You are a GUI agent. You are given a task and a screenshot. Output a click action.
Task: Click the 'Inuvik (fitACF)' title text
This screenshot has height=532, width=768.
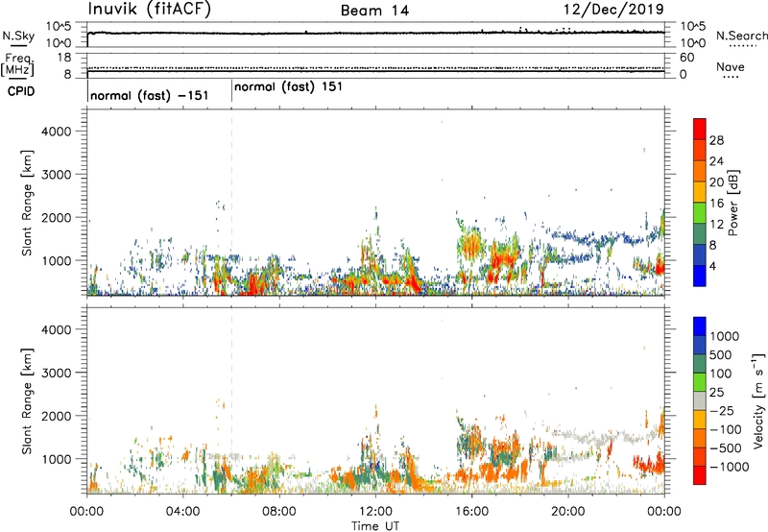(x=150, y=10)
